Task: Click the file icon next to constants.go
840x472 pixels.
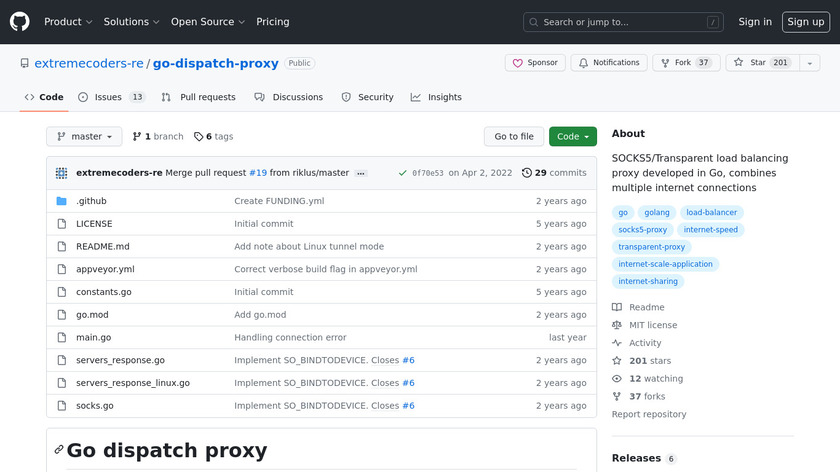Action: [62, 292]
